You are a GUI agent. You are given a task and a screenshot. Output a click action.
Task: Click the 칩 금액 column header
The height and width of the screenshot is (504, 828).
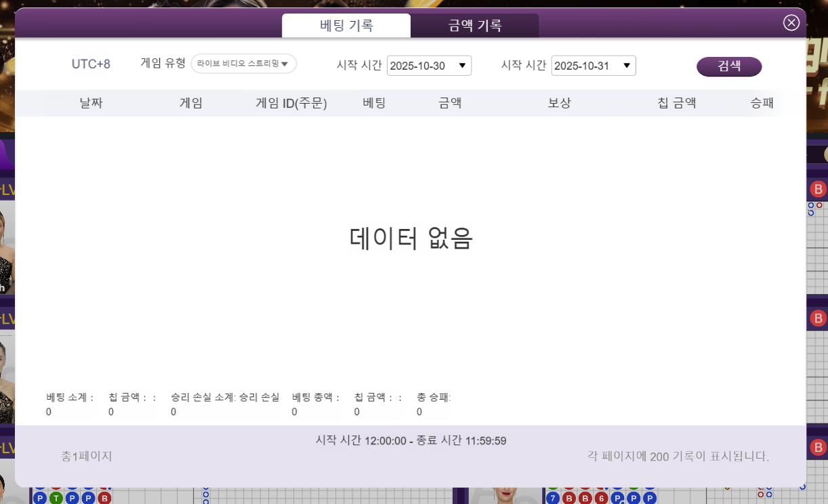point(676,104)
